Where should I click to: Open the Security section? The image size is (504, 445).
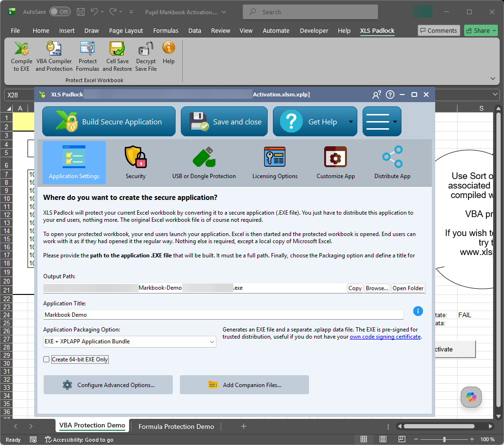point(136,162)
